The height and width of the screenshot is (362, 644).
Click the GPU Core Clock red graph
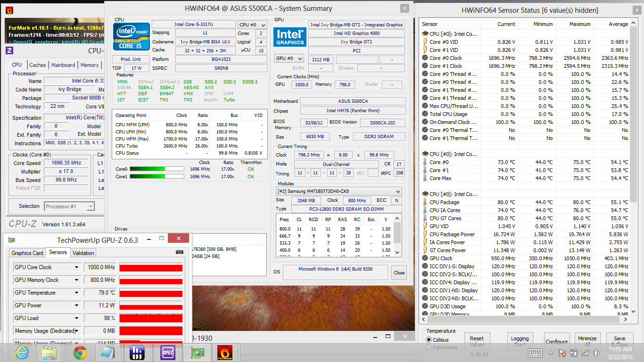151,267
